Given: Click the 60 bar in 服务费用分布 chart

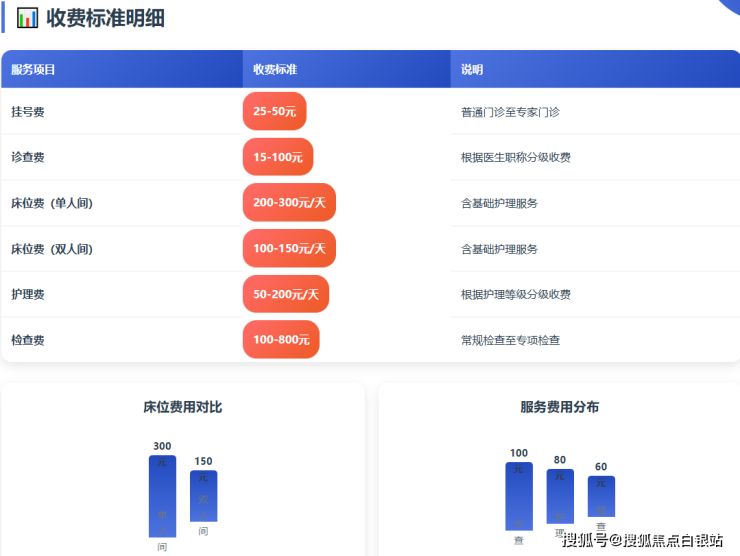Looking at the screenshot, I should 601,497.
